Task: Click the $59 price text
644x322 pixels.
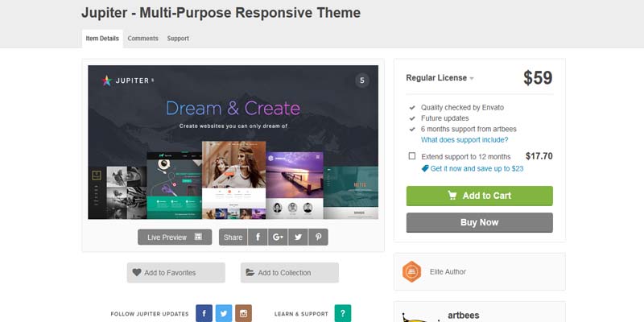Action: tap(538, 77)
